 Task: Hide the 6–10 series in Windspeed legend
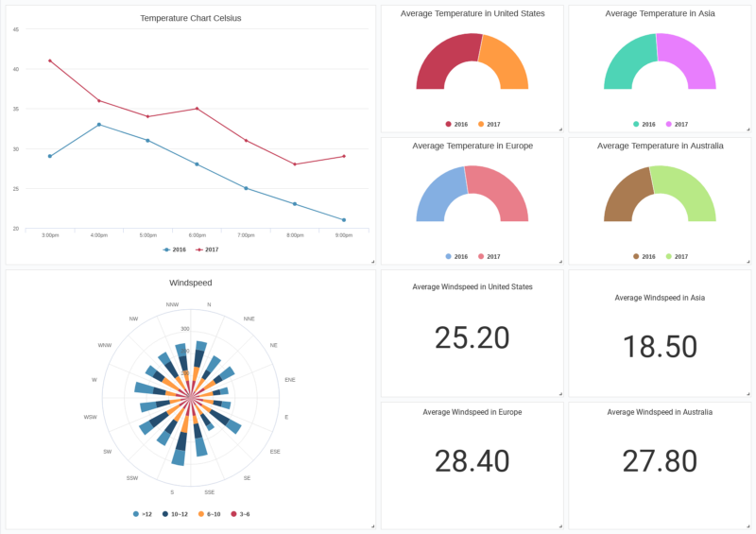(x=210, y=514)
